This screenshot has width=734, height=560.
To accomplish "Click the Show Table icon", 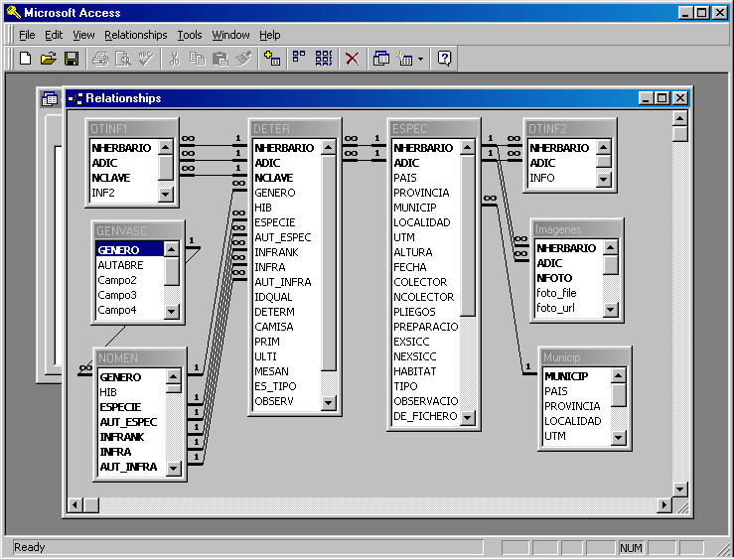I will coord(272,59).
